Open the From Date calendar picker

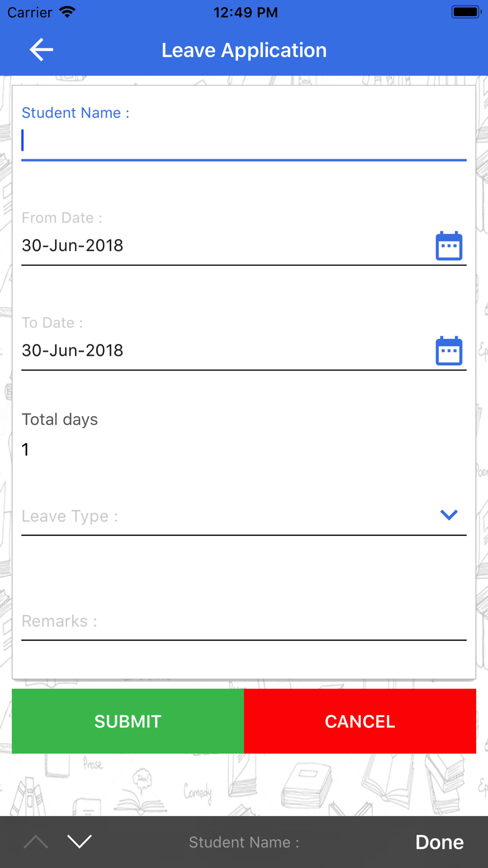[x=449, y=246]
